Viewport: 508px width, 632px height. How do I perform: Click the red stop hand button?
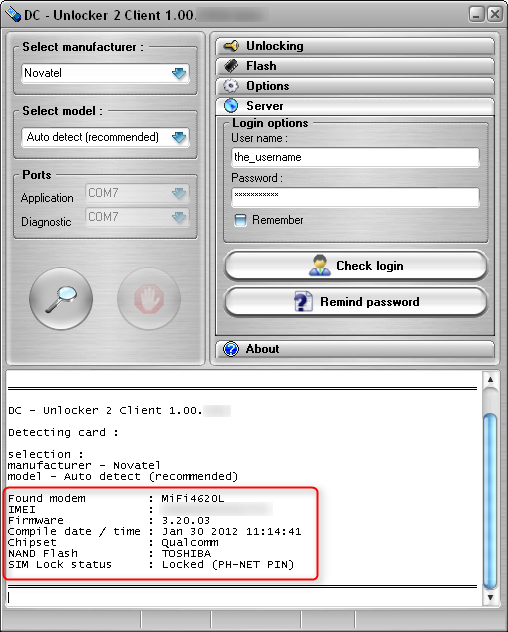[x=149, y=299]
